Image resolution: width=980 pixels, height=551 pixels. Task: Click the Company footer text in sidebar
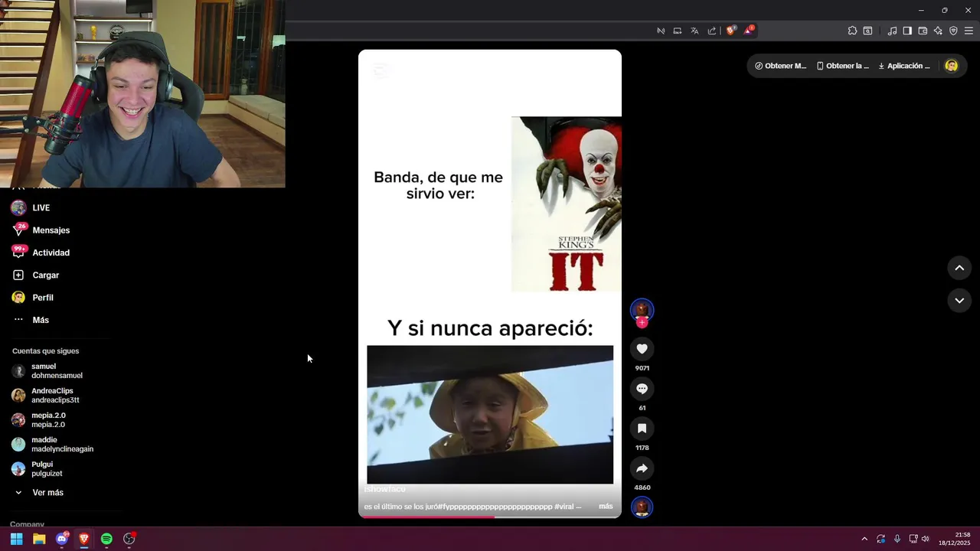pyautogui.click(x=27, y=524)
